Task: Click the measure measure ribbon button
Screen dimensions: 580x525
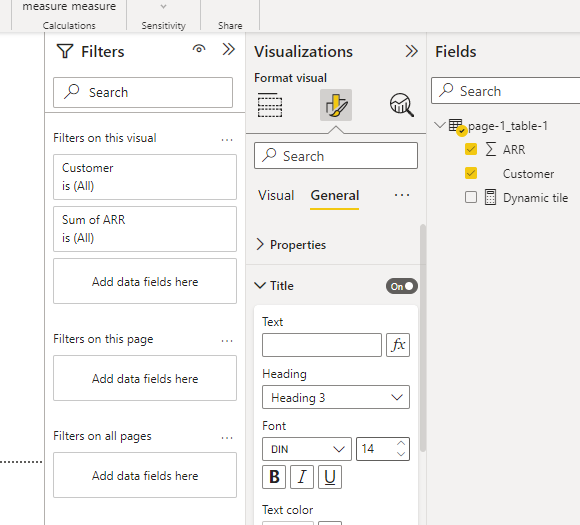Action: (x=69, y=6)
